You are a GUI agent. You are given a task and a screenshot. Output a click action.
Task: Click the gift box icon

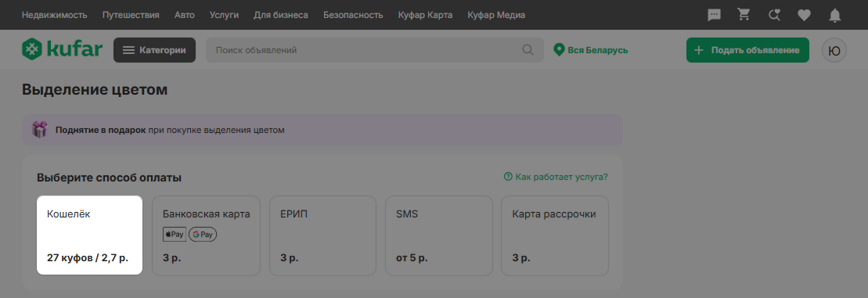[39, 130]
